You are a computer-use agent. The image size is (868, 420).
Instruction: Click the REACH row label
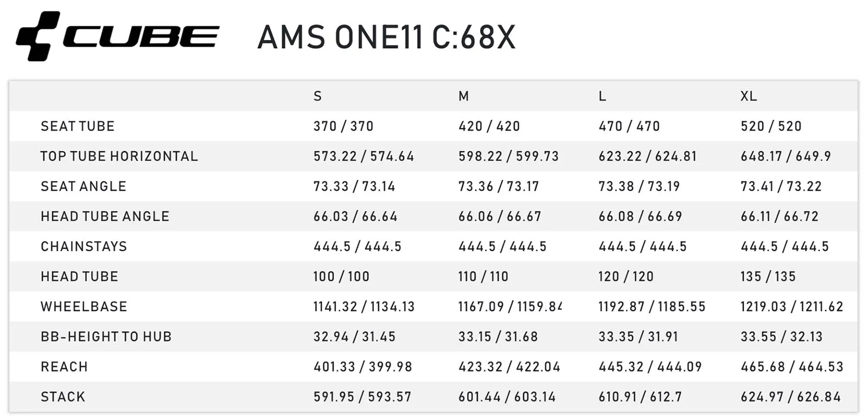tap(65, 367)
